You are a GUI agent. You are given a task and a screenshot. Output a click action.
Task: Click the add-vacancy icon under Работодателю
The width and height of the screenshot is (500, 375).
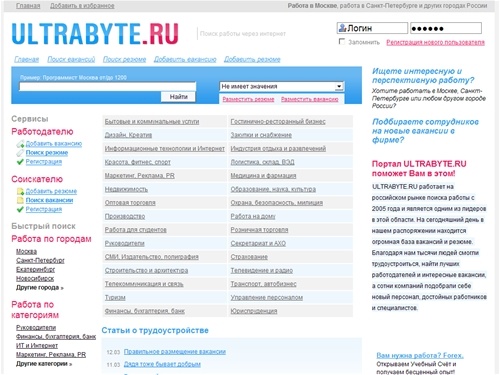(20, 144)
